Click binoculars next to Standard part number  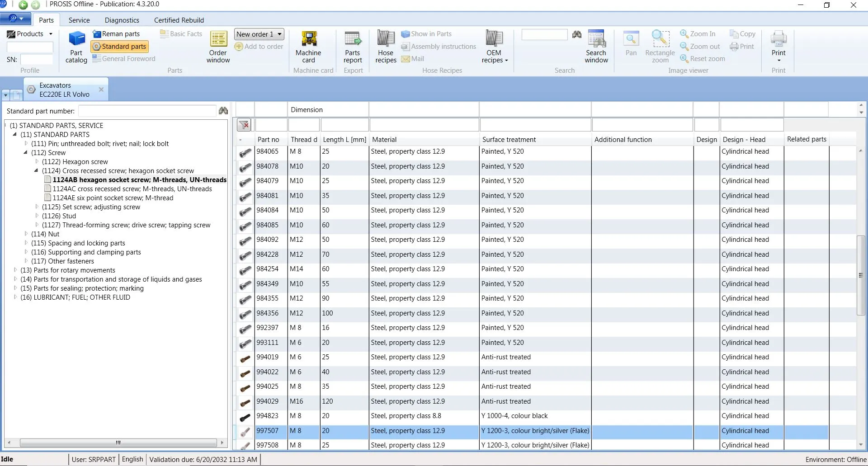coord(223,111)
